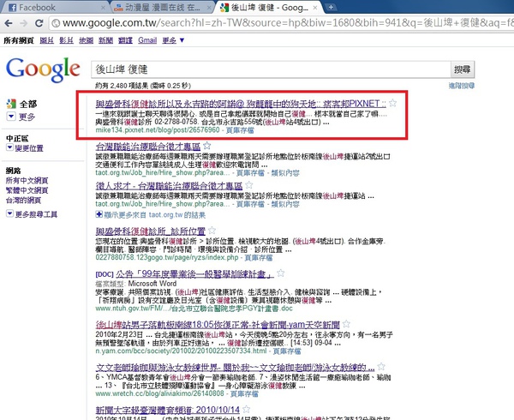Image resolution: width=514 pixels, height=420 pixels.
Task: Click the 搜尋 search button
Action: click(x=463, y=69)
